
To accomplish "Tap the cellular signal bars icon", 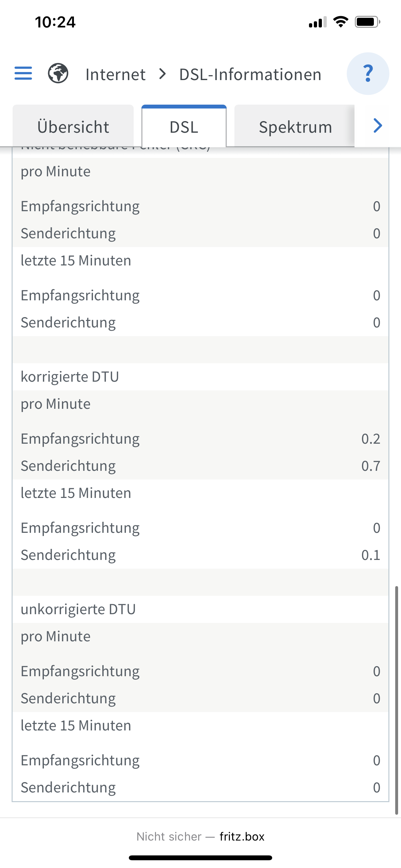I will (x=318, y=22).
